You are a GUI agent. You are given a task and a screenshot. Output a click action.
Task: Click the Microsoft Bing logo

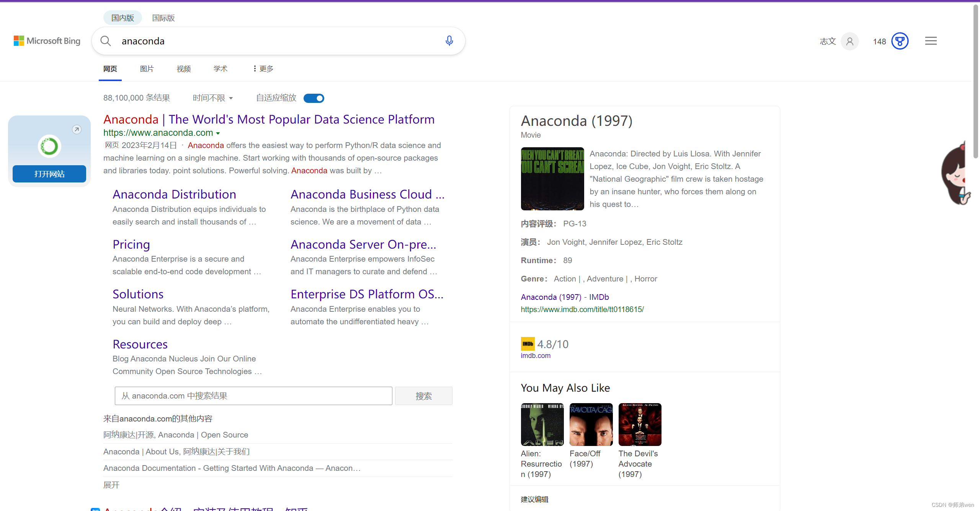coord(47,41)
